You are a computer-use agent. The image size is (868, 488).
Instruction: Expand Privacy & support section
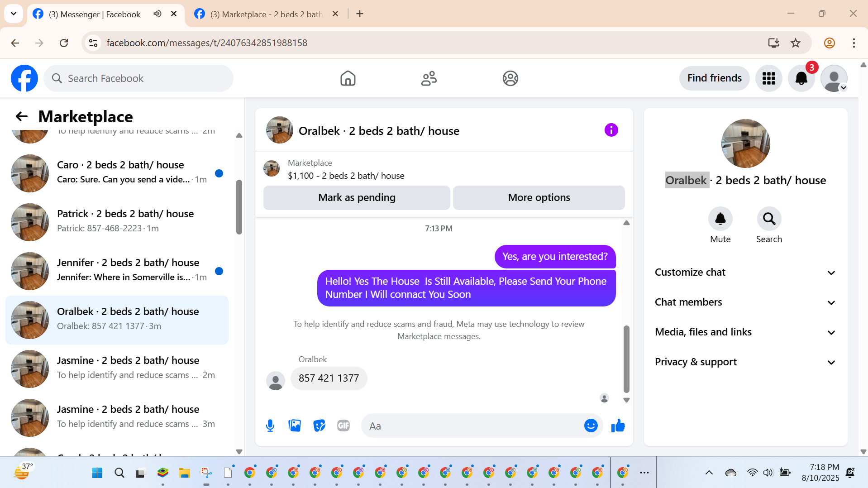pos(745,362)
